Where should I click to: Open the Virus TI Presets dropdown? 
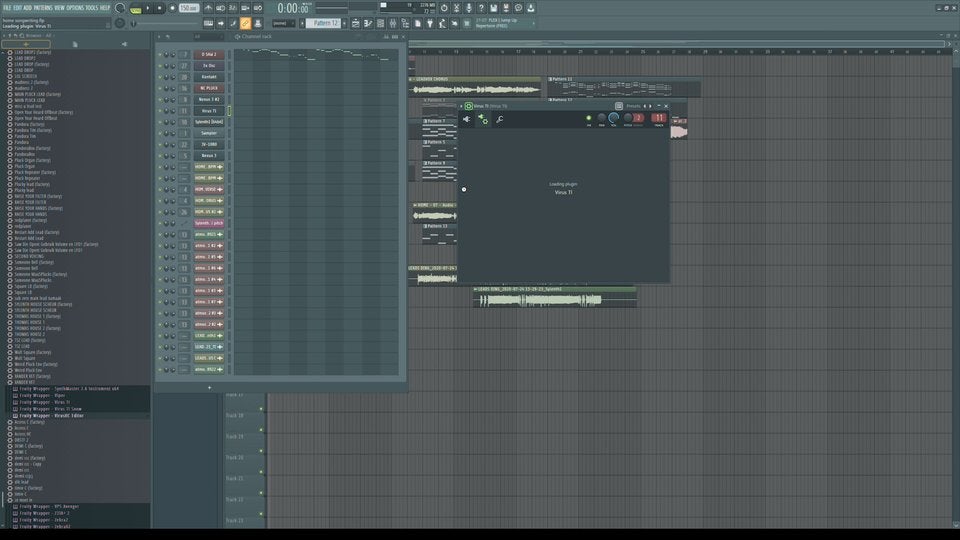(633, 105)
